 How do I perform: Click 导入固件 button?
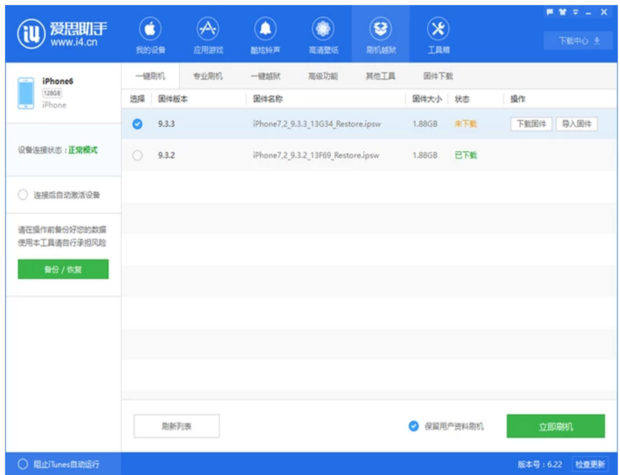pos(577,124)
